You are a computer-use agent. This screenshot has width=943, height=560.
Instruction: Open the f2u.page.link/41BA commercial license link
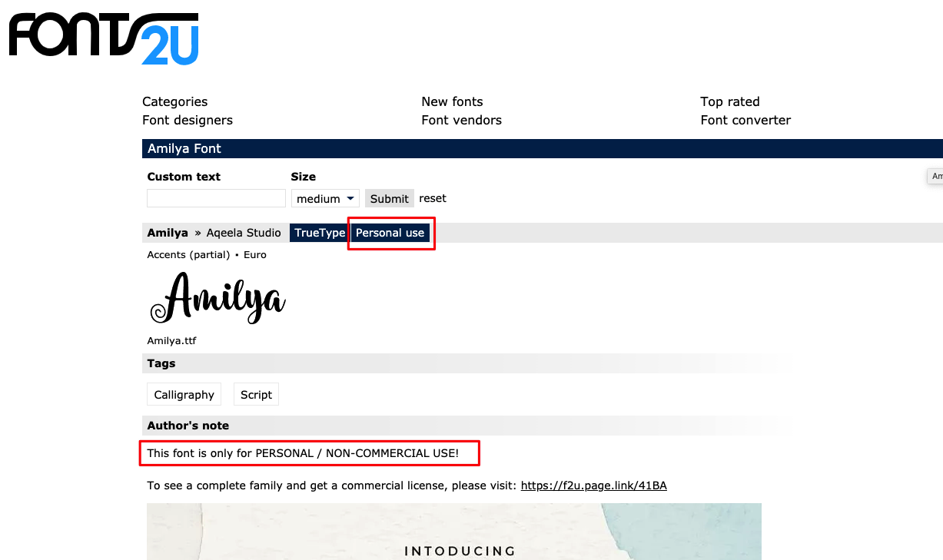click(x=593, y=485)
